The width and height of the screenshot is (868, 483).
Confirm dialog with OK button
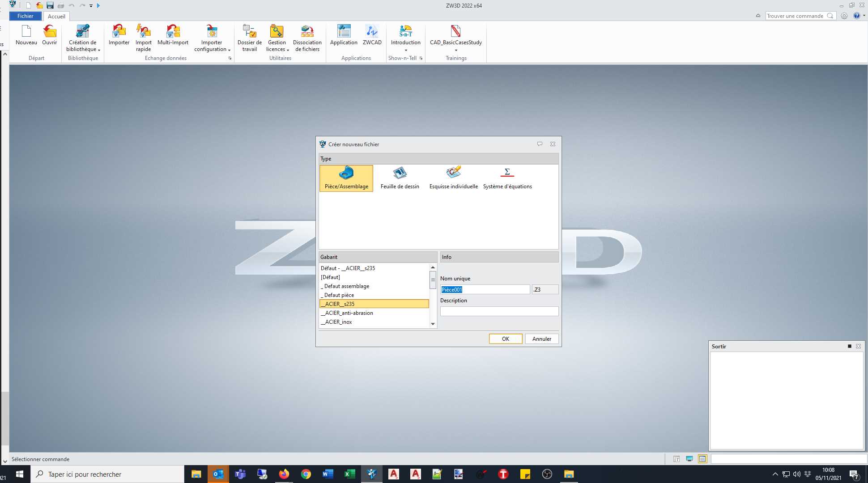[506, 339]
